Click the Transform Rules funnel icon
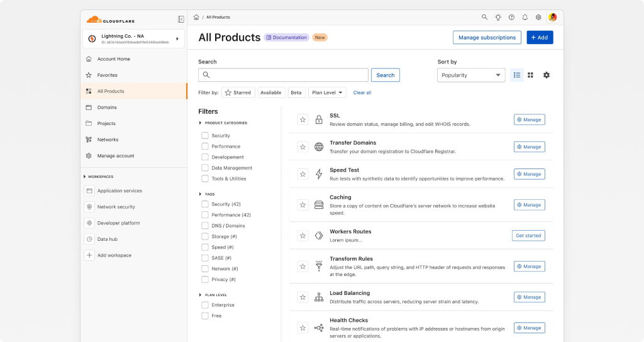 319,266
